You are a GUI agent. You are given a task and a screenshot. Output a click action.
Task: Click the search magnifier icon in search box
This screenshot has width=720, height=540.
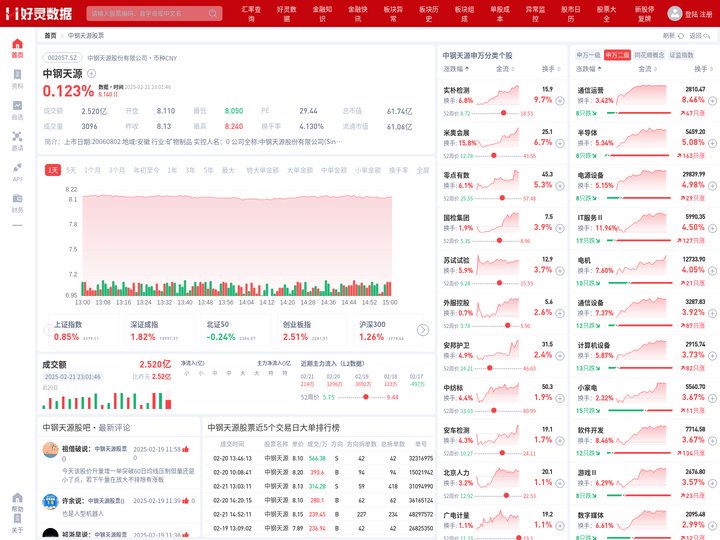click(213, 13)
